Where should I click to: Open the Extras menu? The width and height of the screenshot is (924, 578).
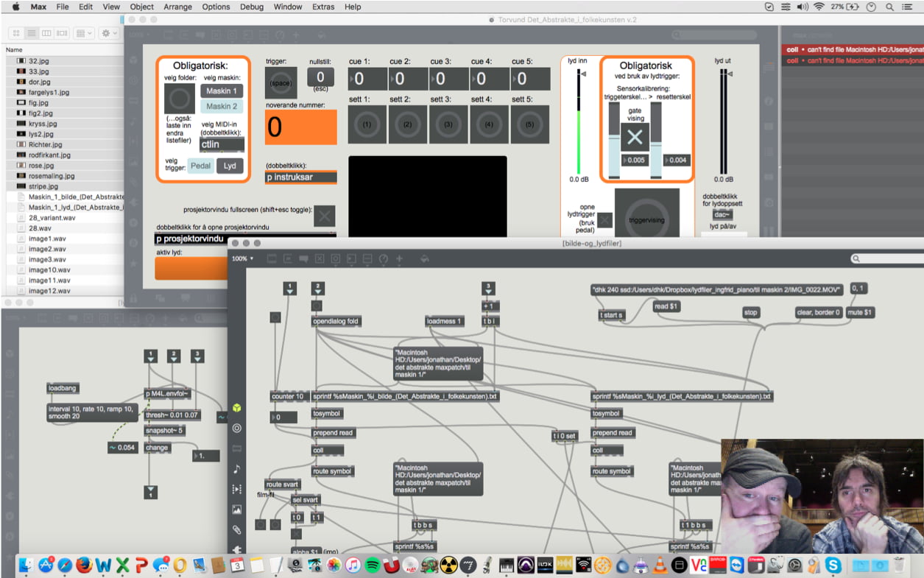pos(322,7)
